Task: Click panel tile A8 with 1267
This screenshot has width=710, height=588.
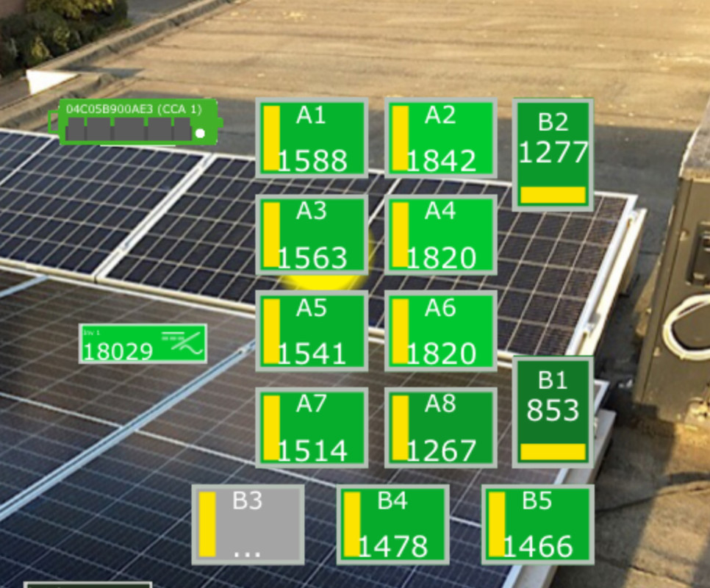Action: pos(441,428)
